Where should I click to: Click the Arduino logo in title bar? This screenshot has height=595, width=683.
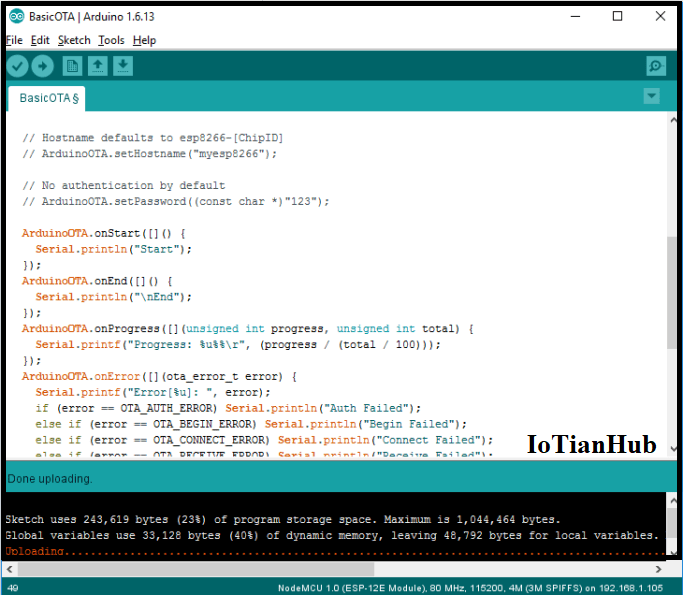coord(17,17)
